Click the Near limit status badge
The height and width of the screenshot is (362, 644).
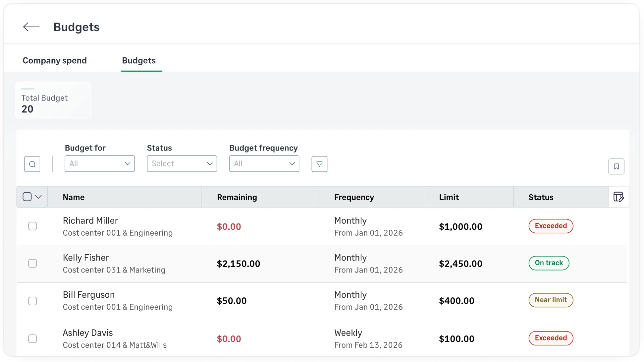click(x=551, y=300)
